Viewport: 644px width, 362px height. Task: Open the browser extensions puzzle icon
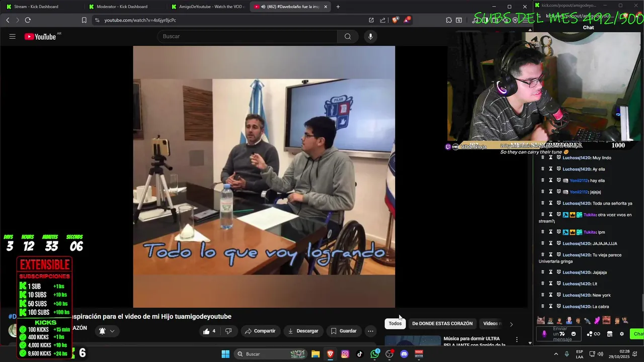pyautogui.click(x=449, y=20)
